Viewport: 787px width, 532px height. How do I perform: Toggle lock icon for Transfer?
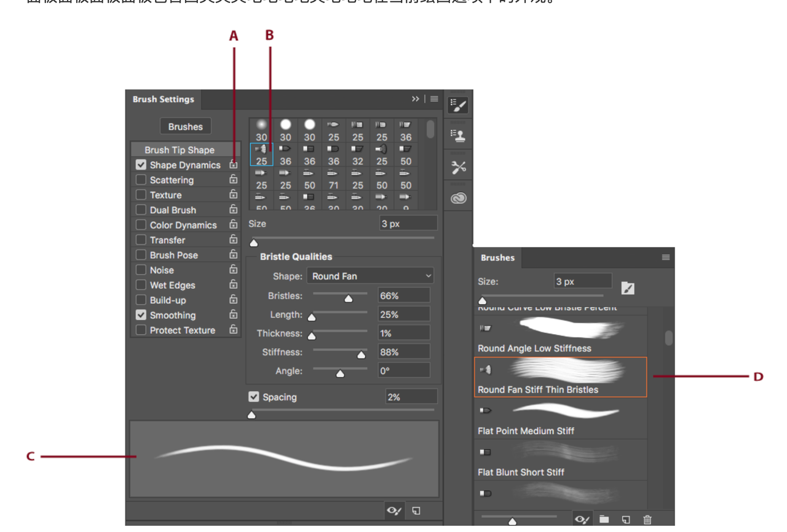tap(233, 240)
